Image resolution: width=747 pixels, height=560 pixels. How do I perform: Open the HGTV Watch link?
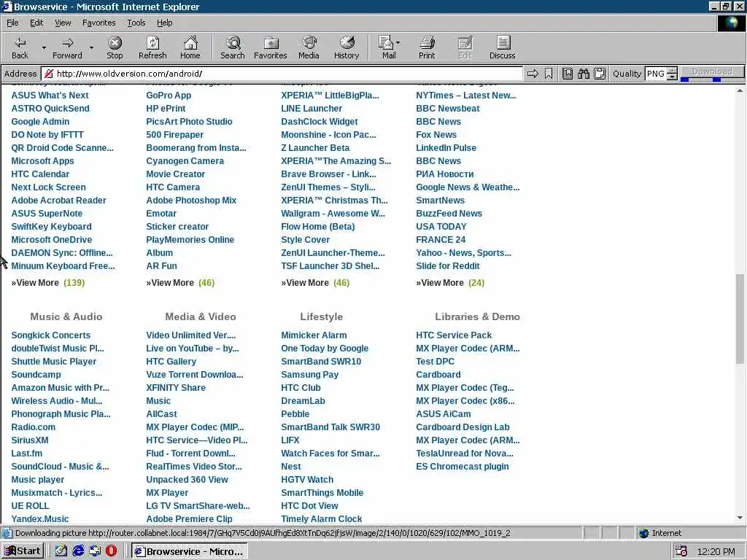(x=307, y=480)
